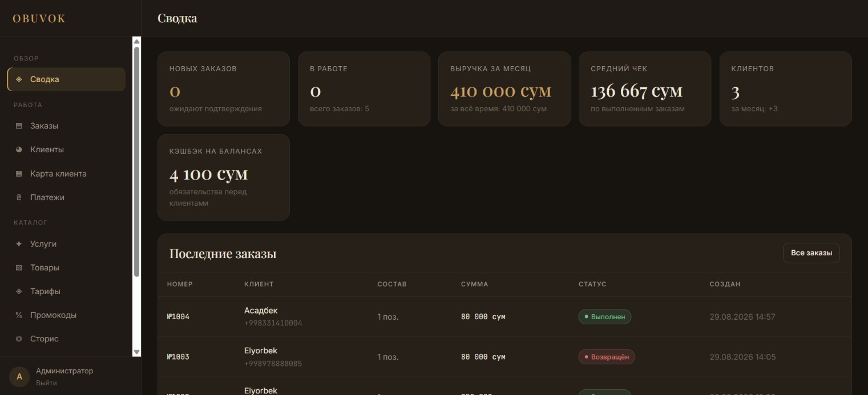Screen dimensions: 868x395
Task: Click phone +998978888085
Action: [x=273, y=364]
